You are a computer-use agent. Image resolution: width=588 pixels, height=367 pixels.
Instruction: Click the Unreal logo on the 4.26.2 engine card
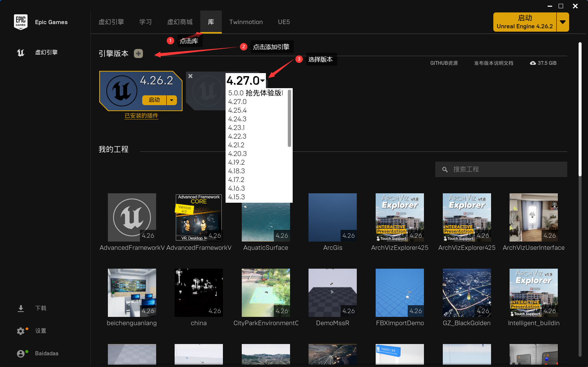pos(122,91)
